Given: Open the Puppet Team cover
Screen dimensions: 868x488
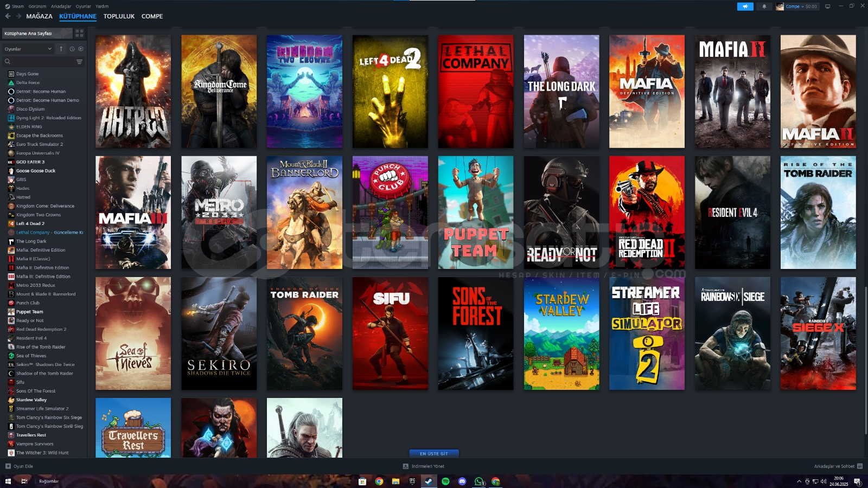Looking at the screenshot, I should coord(476,213).
